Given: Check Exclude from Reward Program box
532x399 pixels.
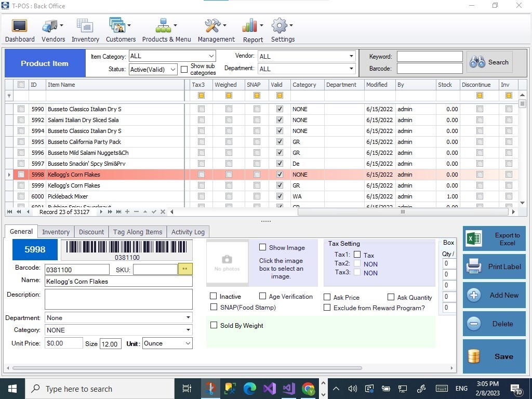Looking at the screenshot, I should (x=327, y=308).
